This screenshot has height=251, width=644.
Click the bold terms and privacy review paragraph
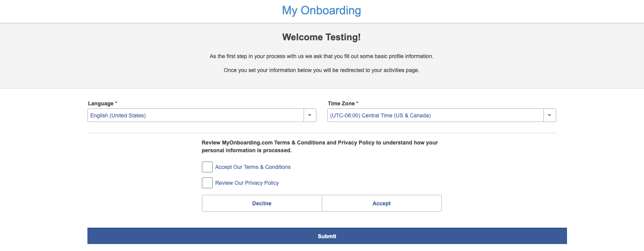point(319,146)
